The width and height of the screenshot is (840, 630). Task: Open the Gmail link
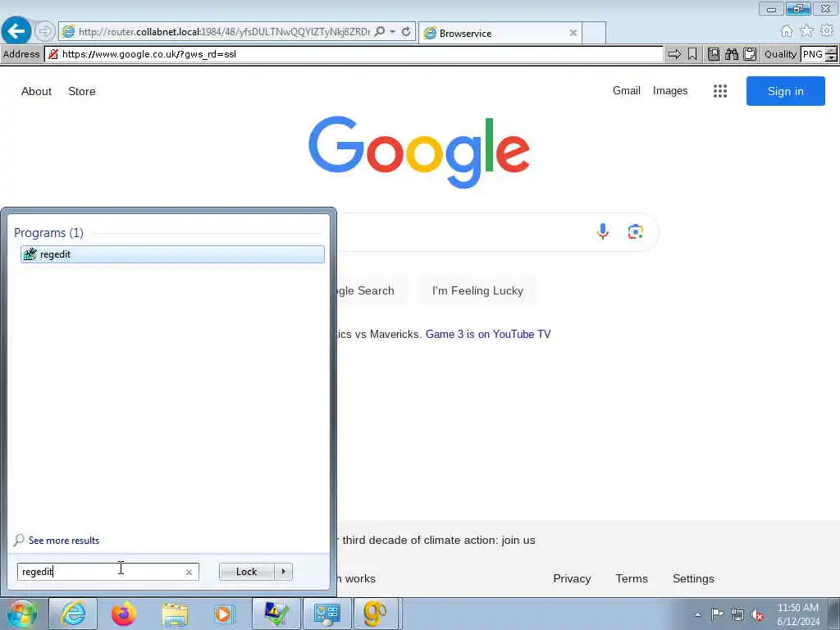click(x=626, y=90)
